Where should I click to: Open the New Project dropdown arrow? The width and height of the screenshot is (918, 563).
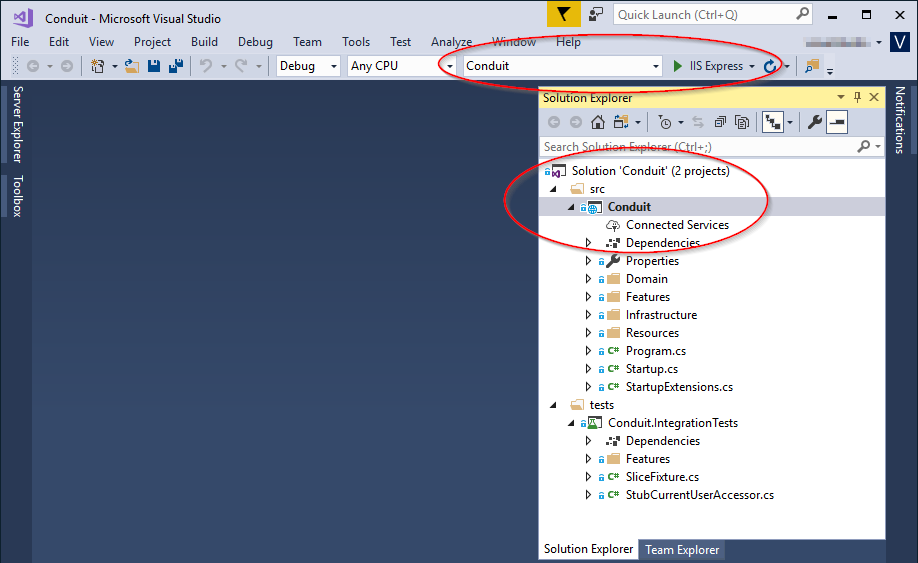click(115, 66)
